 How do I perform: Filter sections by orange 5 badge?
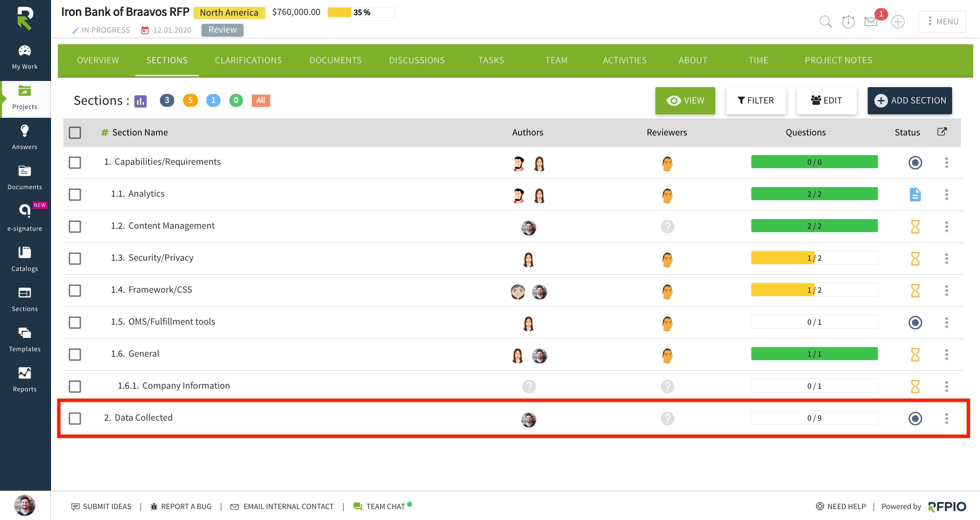click(x=190, y=100)
